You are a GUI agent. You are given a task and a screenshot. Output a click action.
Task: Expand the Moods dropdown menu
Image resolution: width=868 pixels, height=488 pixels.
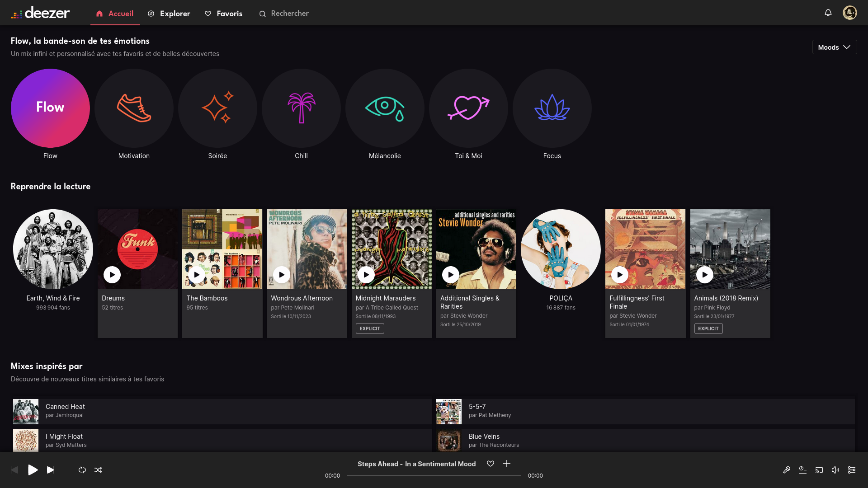pos(834,47)
